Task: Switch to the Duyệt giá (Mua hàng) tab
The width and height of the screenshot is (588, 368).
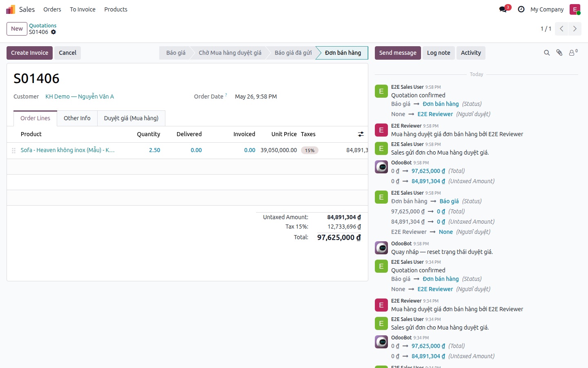Action: click(131, 118)
